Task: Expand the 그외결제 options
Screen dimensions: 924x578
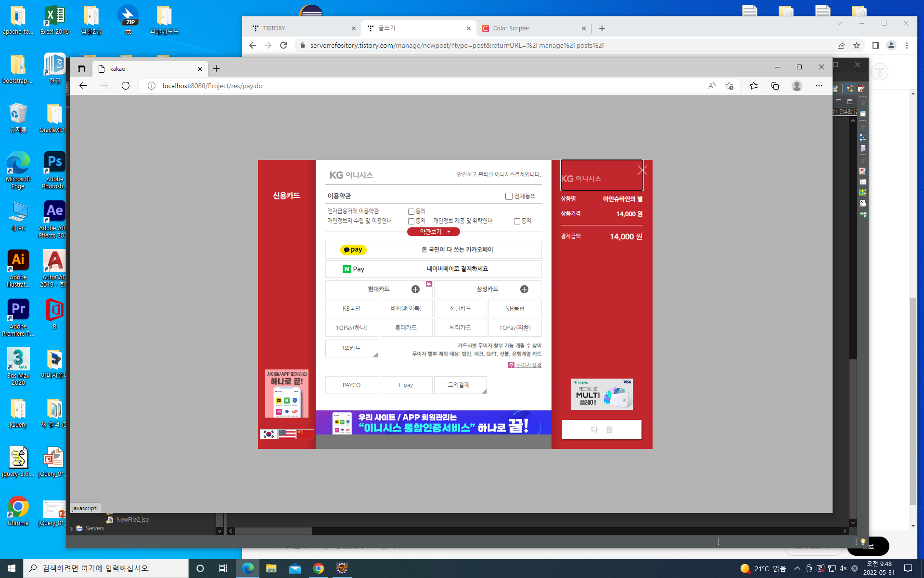Action: [460, 385]
